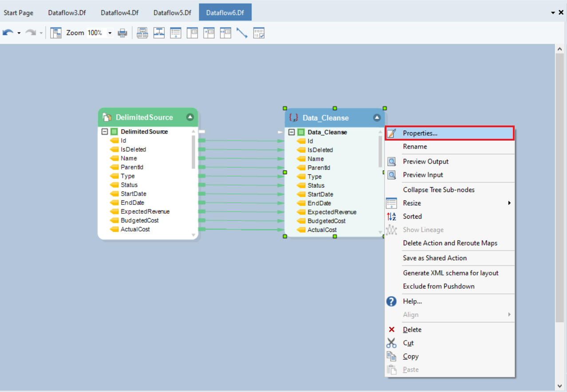Viewport: 567px width, 392px height.
Task: Open the undo history dropdown arrow
Action: 19,33
